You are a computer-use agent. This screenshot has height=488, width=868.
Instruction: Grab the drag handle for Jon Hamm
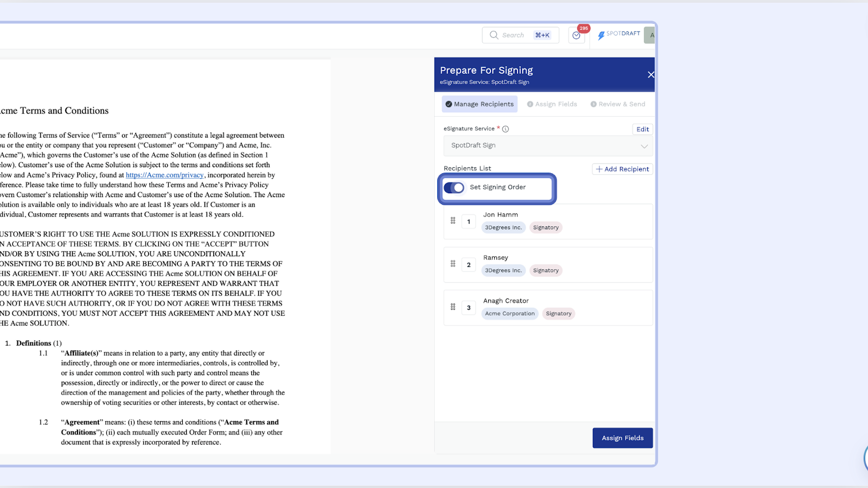point(453,221)
